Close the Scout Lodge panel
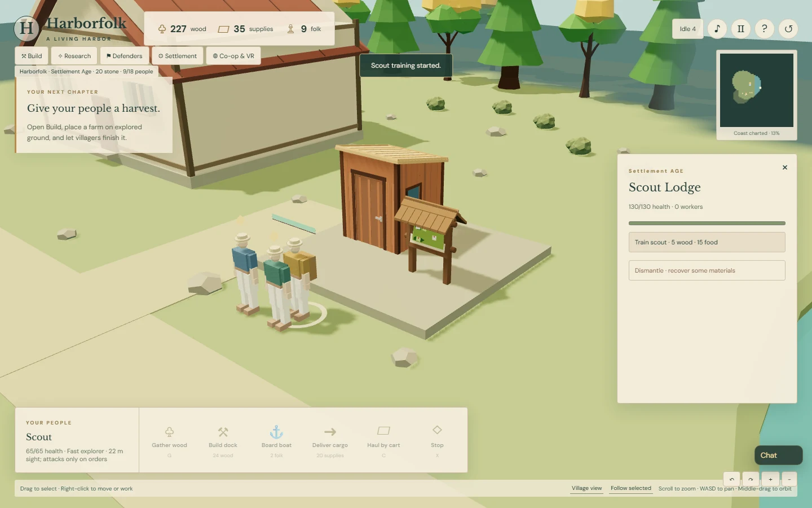This screenshot has height=508, width=812. 785,167
